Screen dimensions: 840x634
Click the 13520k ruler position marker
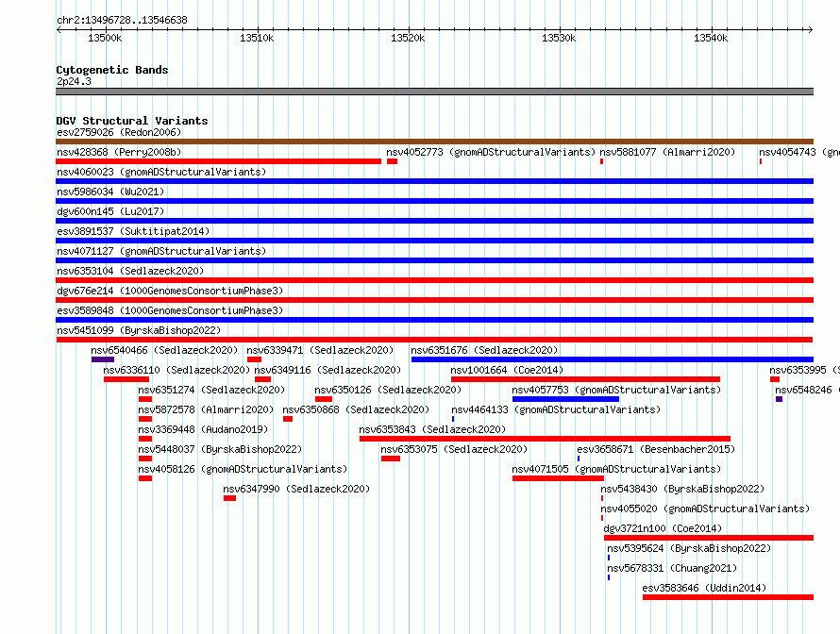408,38
